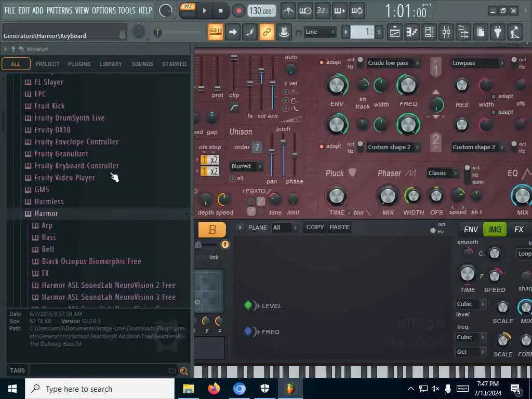Toggle the loop recording icon
The image size is (532, 399).
(356, 11)
